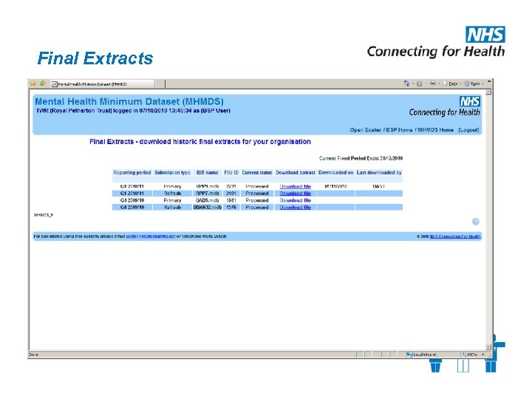Click the vertical scrollbar down arrow

(x=488, y=347)
